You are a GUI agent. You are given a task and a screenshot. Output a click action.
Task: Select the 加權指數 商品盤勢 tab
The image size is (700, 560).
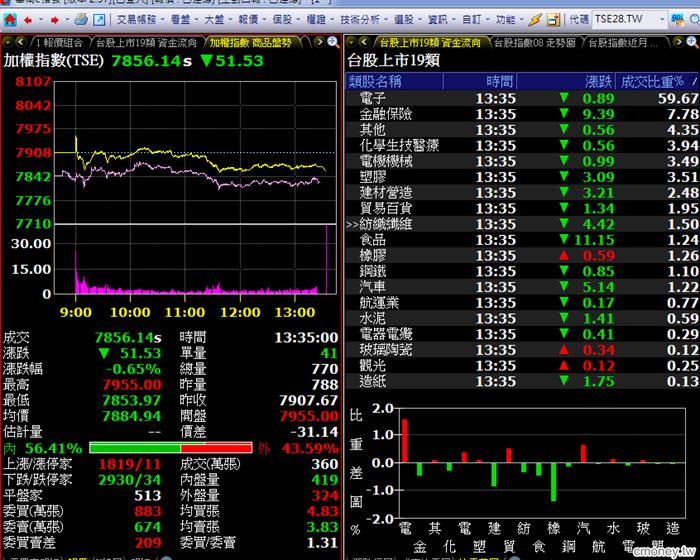coord(251,43)
